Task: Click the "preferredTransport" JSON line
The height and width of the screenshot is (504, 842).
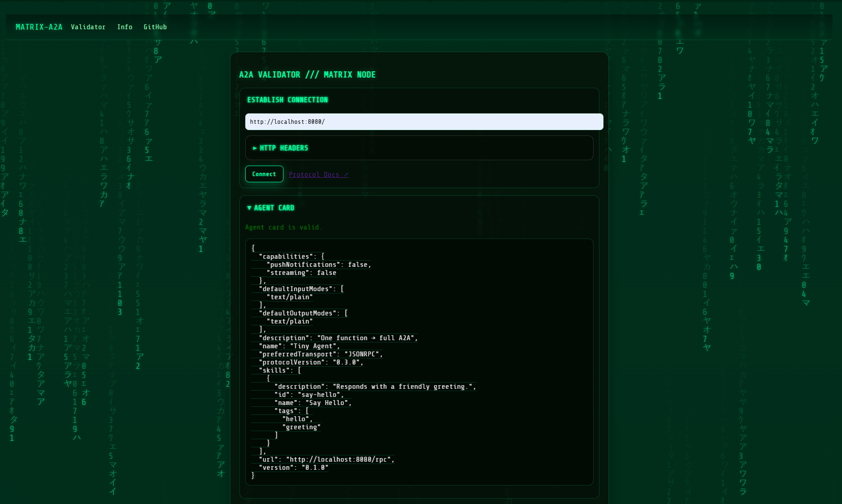Action: click(x=320, y=354)
